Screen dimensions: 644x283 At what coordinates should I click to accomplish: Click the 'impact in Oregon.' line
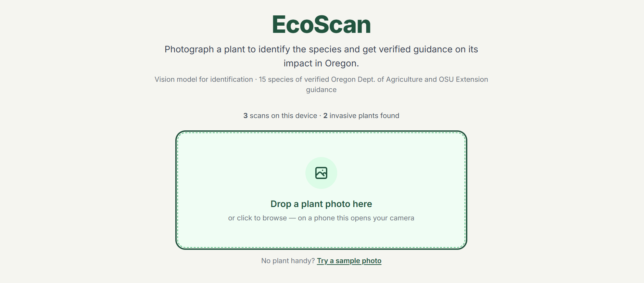click(321, 63)
